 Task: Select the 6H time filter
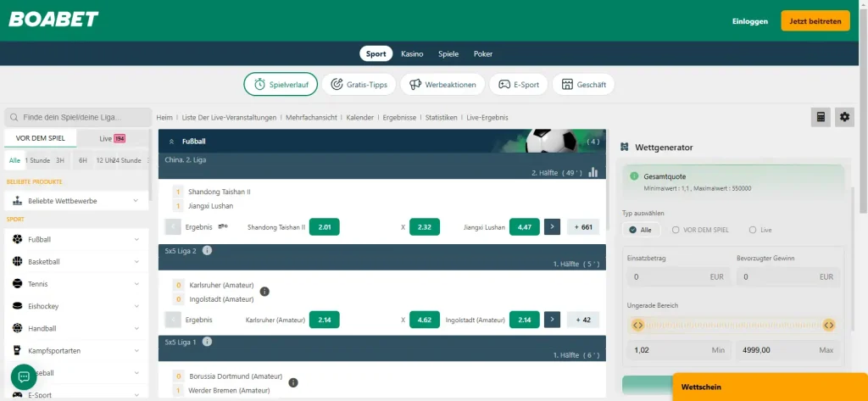[83, 160]
